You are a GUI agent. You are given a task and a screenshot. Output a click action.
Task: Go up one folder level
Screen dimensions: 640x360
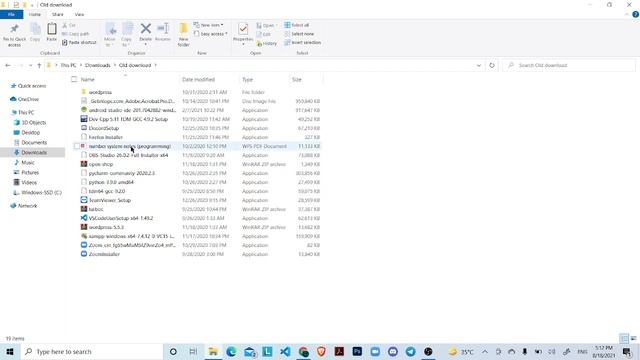click(39, 65)
